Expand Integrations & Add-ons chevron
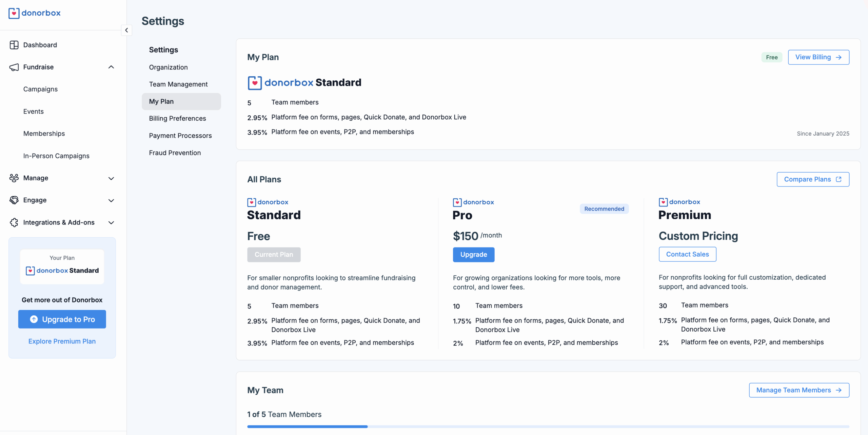 111,223
